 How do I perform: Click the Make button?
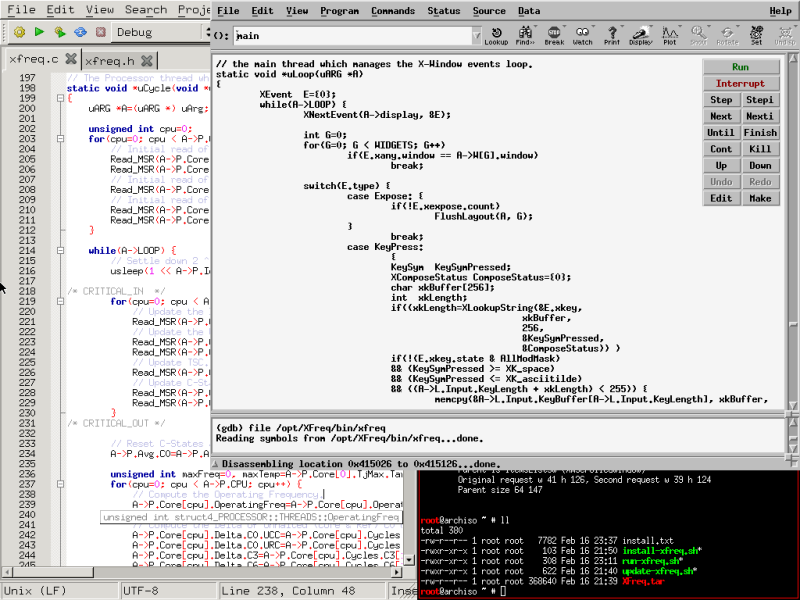[x=760, y=198]
